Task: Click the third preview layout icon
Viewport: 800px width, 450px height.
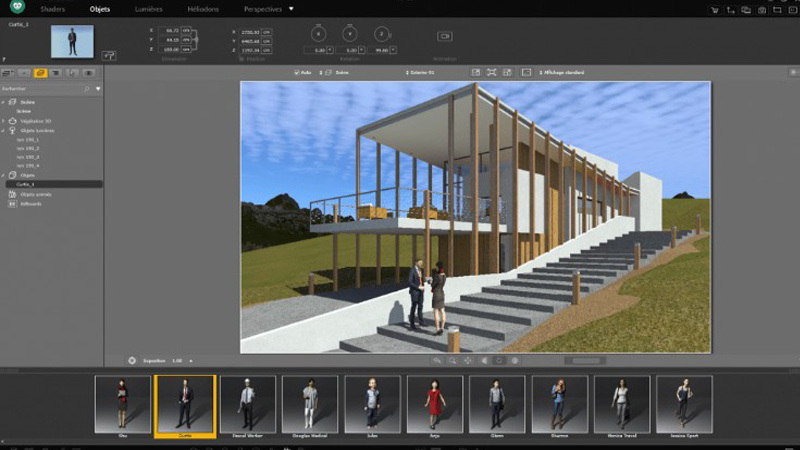Action: (x=507, y=72)
